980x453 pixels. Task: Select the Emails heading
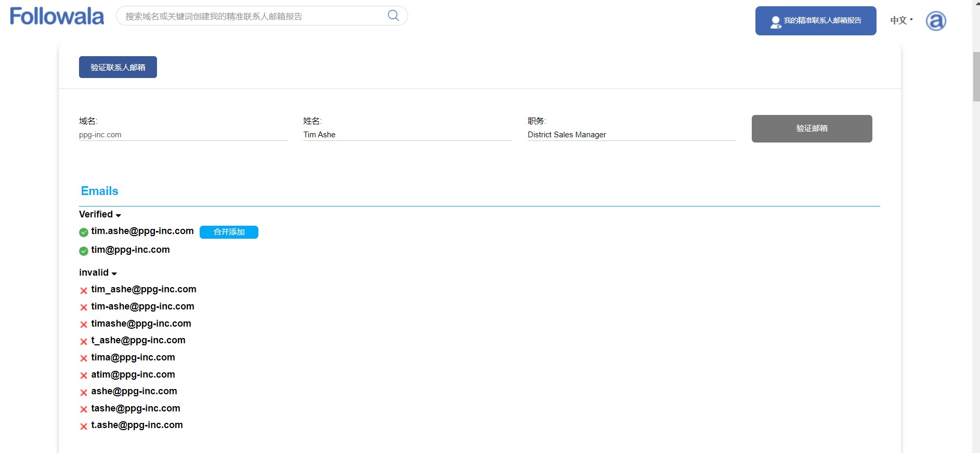point(100,191)
